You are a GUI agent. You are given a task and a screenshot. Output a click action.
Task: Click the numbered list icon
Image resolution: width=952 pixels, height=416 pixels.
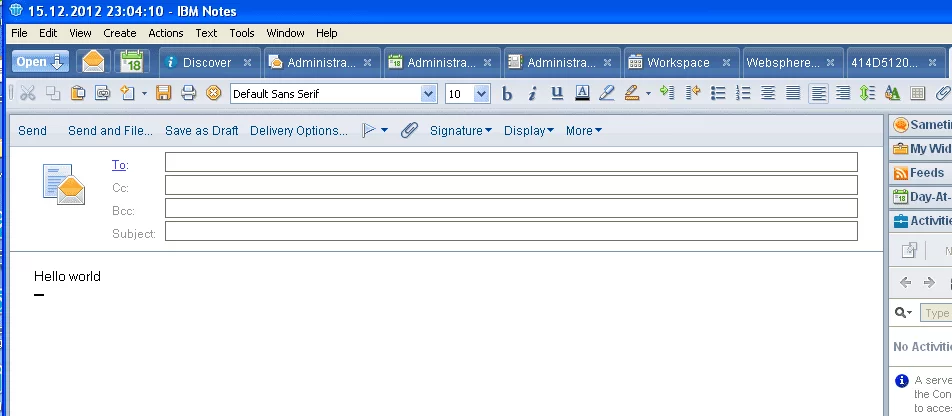(743, 93)
